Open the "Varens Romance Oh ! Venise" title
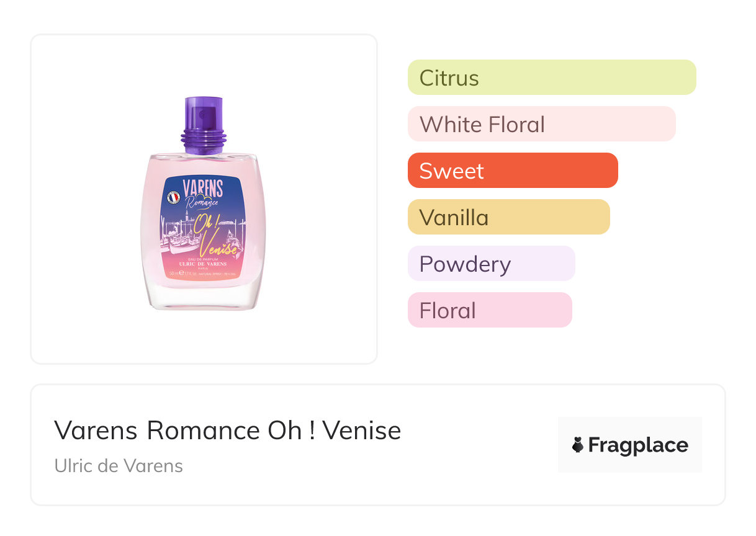 [x=228, y=431]
